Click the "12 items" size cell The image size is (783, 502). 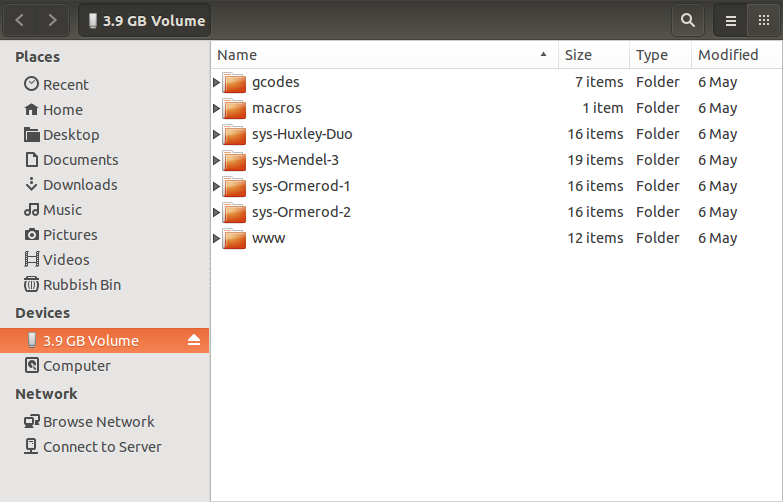coord(595,238)
